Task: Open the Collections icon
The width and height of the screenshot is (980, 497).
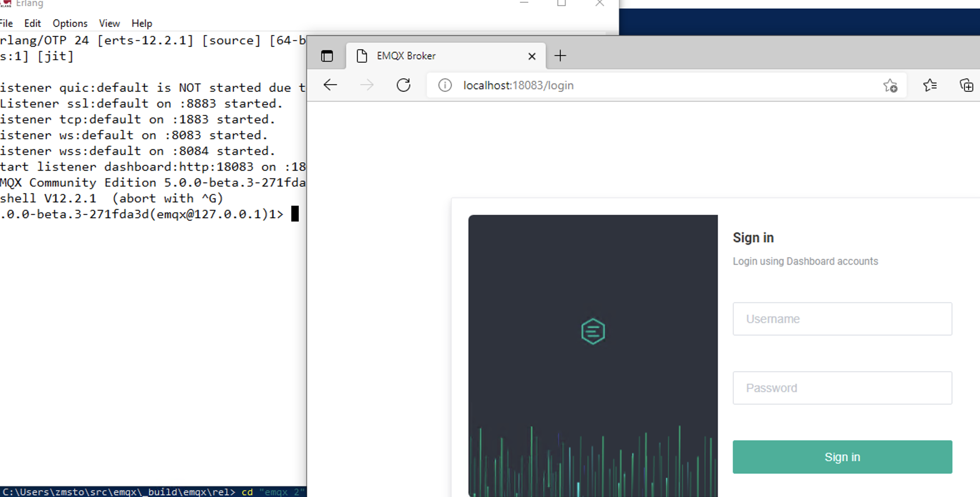Action: (x=966, y=85)
